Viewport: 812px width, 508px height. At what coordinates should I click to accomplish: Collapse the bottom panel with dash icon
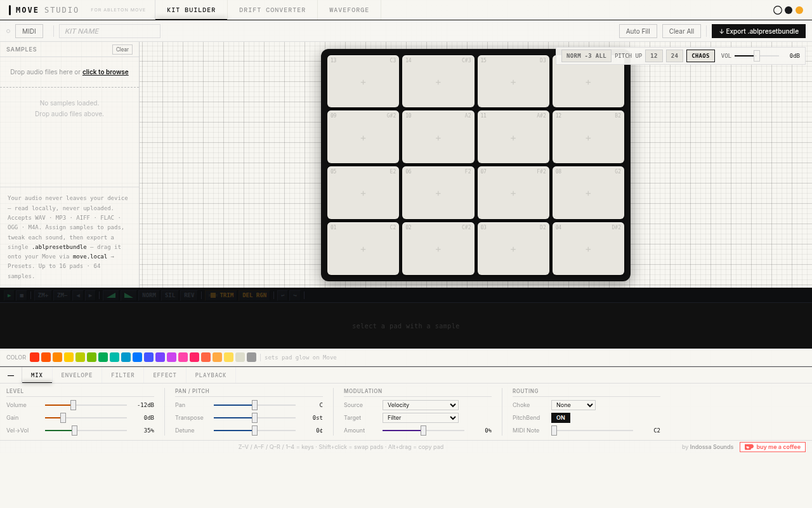[11, 375]
